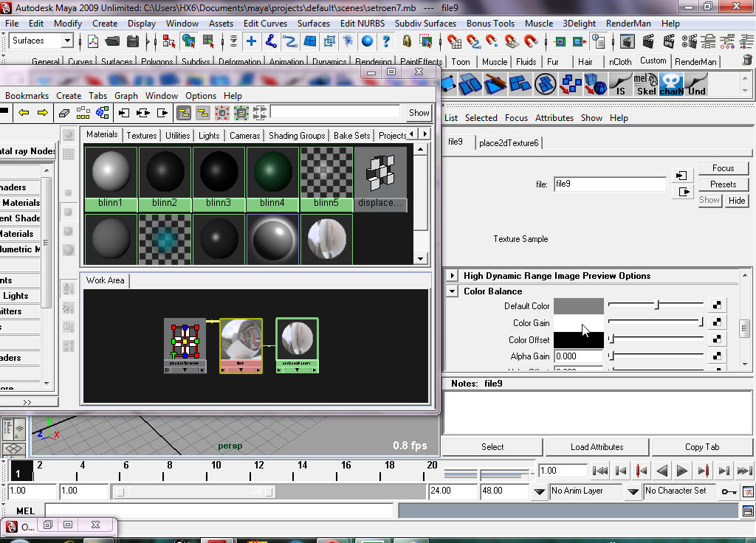Click the Copy Tab button
Viewport: 756px width, 543px height.
pos(702,446)
